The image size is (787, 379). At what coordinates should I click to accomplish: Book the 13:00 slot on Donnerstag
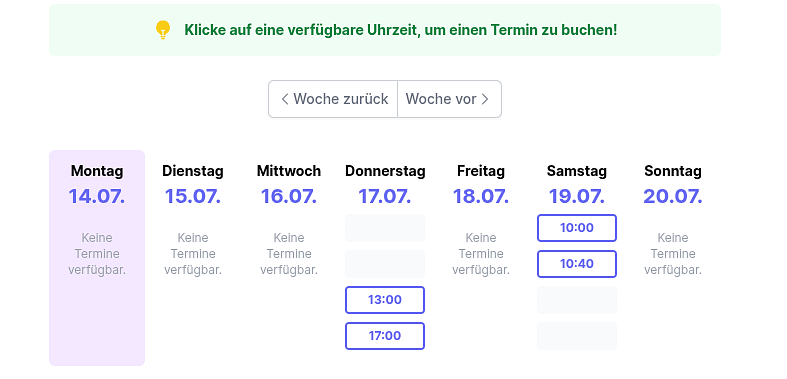pyautogui.click(x=385, y=300)
